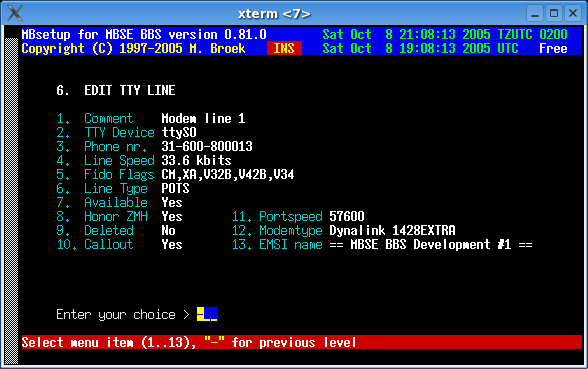Click the Honor ZMH 'Yes' value

172,217
